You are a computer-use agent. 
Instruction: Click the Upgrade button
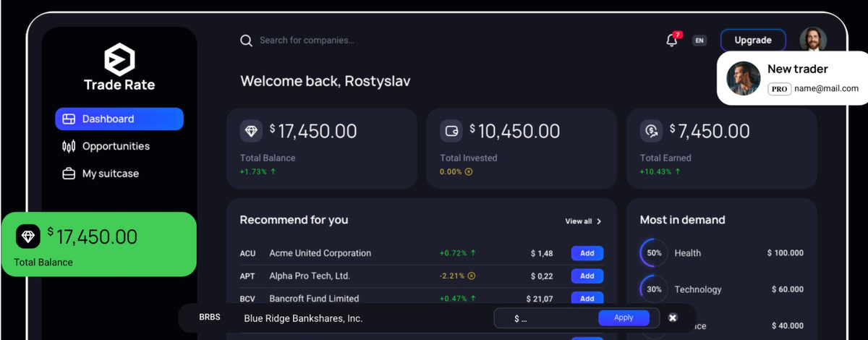(x=753, y=41)
